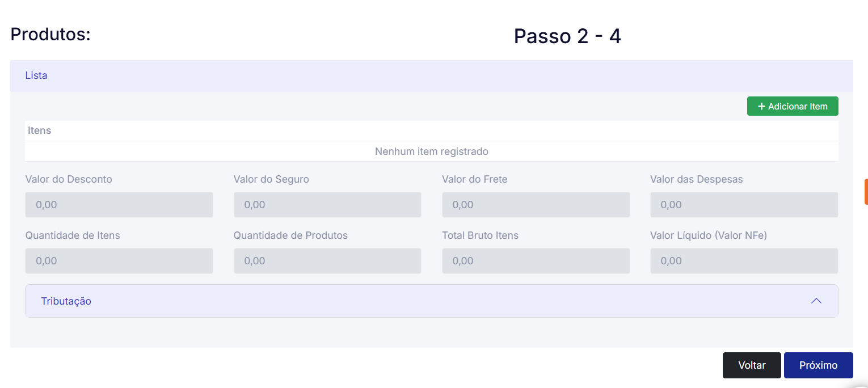
Task: Focus the Valor do Seguro input
Action: pyautogui.click(x=327, y=205)
